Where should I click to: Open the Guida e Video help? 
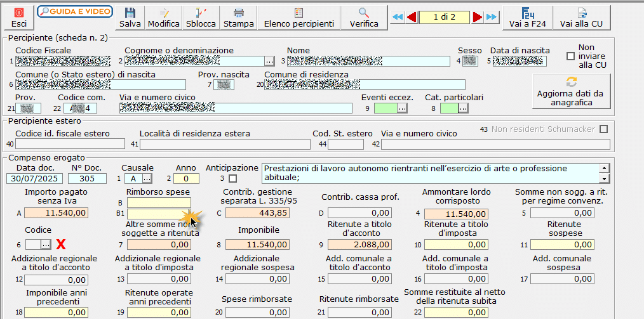[75, 11]
